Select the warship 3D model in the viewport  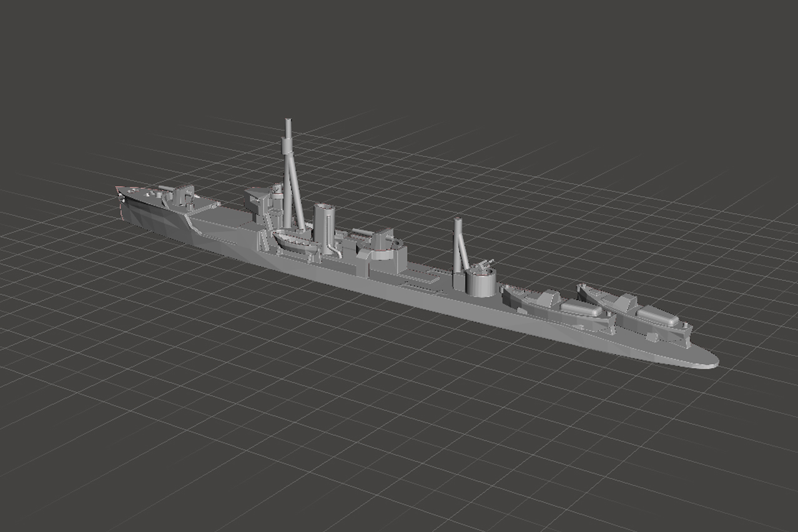[x=416, y=275]
